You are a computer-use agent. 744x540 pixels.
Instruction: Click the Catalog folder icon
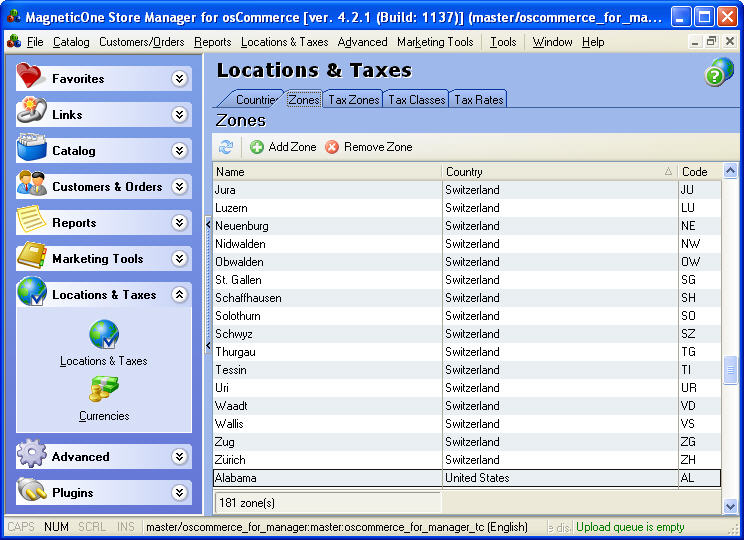[31, 148]
